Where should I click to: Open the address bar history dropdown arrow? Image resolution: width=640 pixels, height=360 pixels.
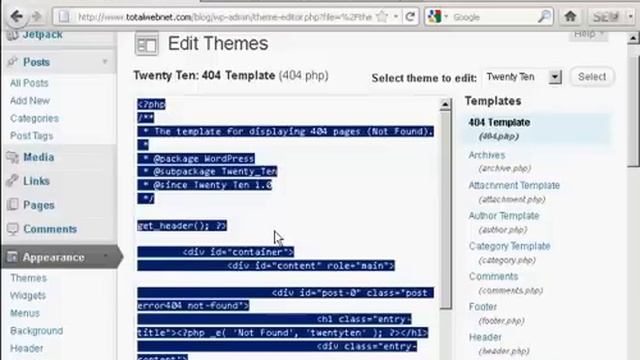pyautogui.click(x=396, y=17)
